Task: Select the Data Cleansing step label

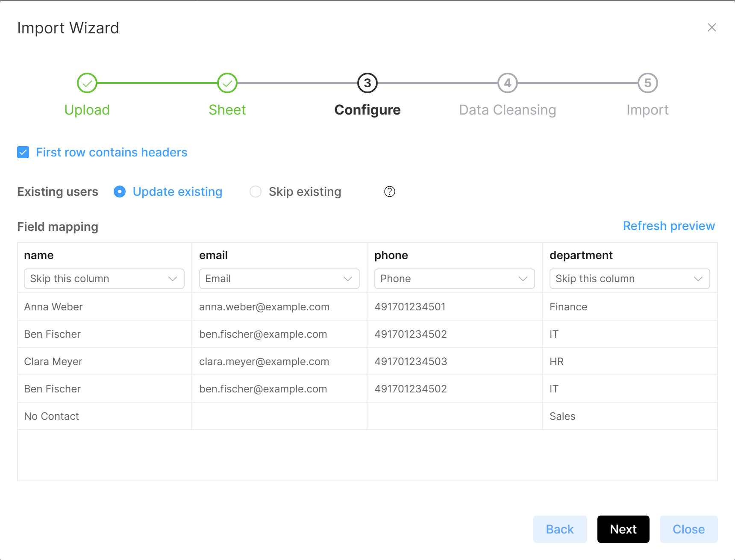Action: [508, 110]
